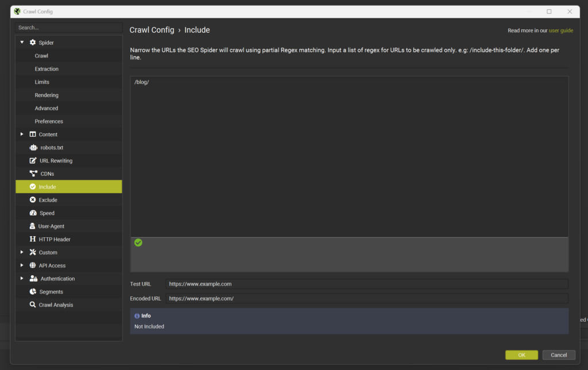Collapse the Spider section

click(x=22, y=42)
